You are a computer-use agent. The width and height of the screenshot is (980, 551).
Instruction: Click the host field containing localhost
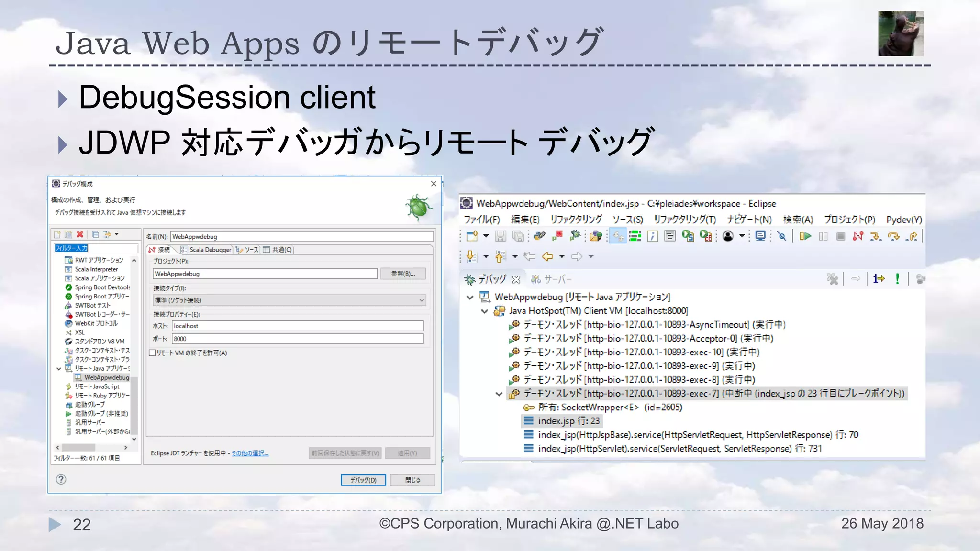[298, 326]
